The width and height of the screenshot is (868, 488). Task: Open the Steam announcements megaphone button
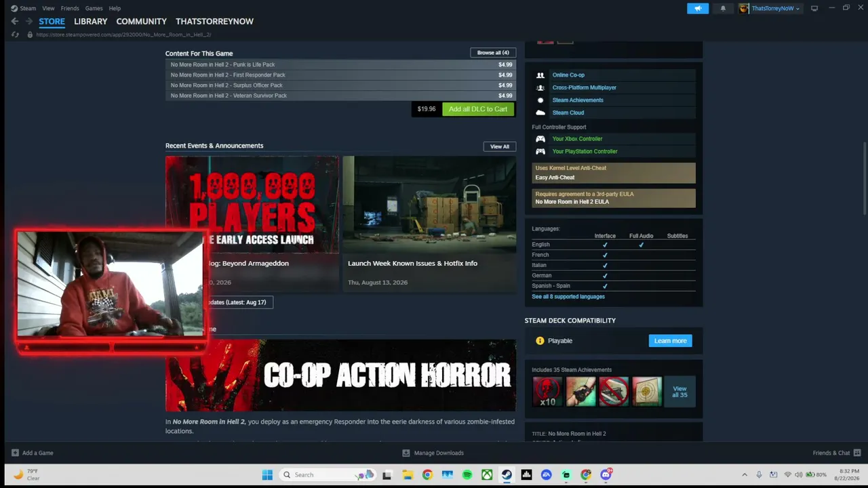click(698, 8)
